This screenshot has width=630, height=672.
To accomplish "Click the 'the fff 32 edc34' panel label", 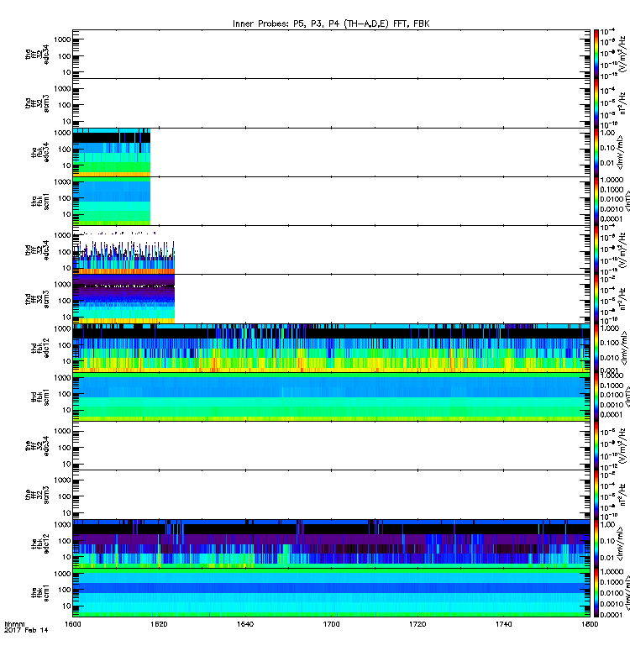I will (x=38, y=446).
